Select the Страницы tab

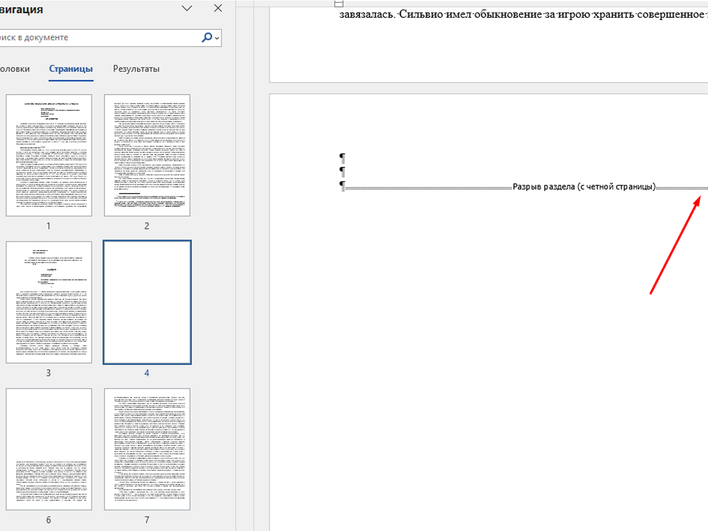71,69
